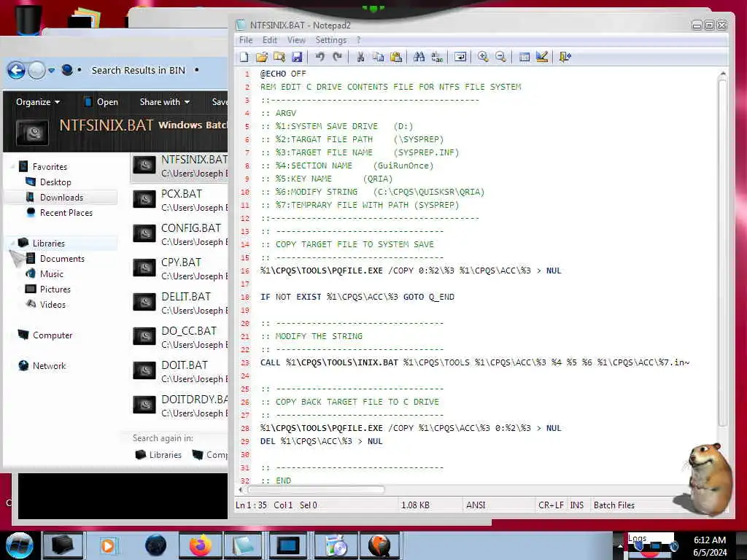This screenshot has width=747, height=560.
Task: Select Network in navigation pane
Action: (49, 366)
